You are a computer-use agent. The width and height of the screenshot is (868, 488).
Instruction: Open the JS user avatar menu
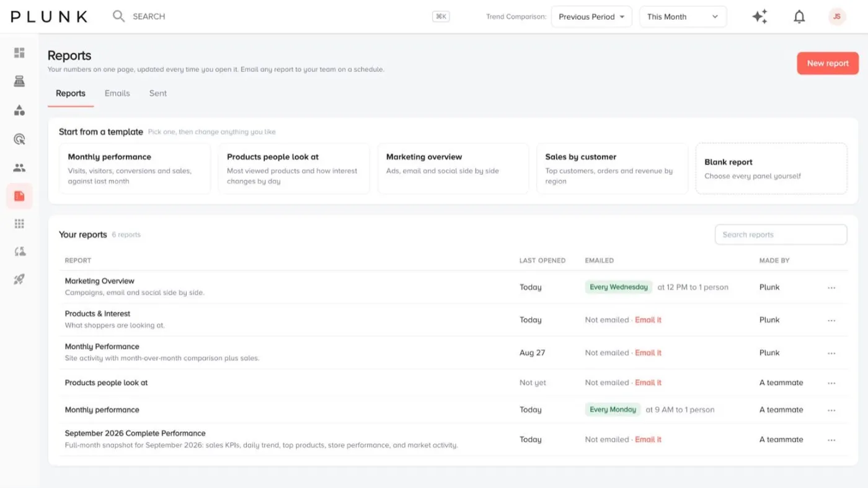(837, 17)
